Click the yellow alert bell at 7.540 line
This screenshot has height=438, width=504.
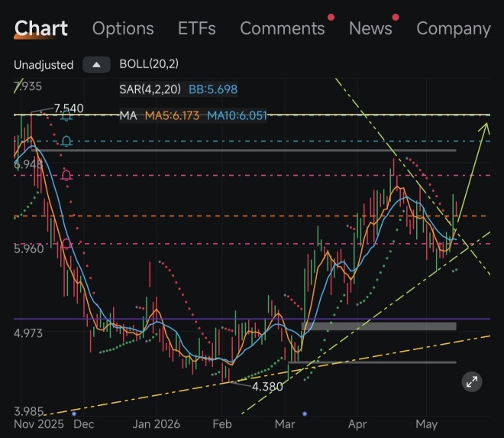click(66, 115)
